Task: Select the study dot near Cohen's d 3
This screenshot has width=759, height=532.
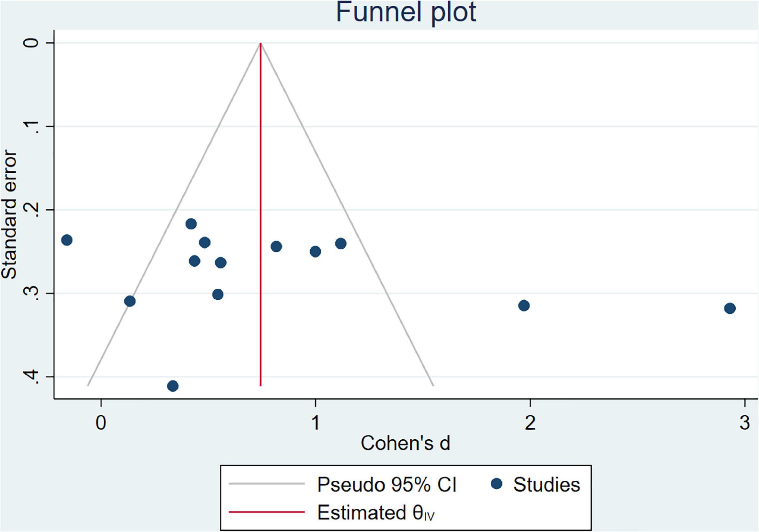Action: click(730, 309)
